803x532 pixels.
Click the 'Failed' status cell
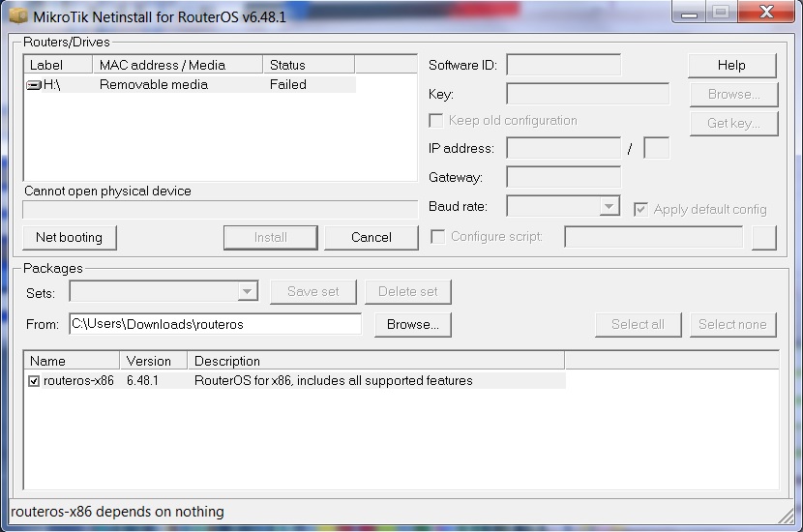[x=287, y=84]
